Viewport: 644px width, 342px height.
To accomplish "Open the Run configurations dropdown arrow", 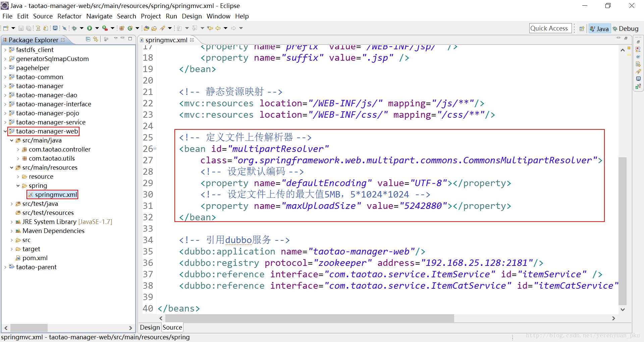I will 97,28.
